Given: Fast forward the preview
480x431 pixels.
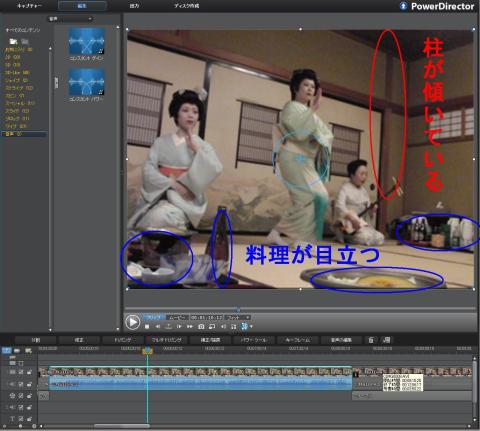Looking at the screenshot, I should click(x=190, y=327).
